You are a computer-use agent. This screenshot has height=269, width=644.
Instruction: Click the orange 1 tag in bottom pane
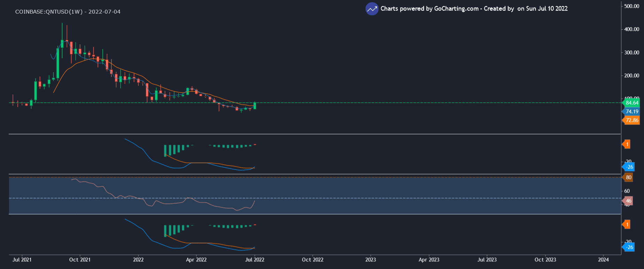(x=627, y=224)
